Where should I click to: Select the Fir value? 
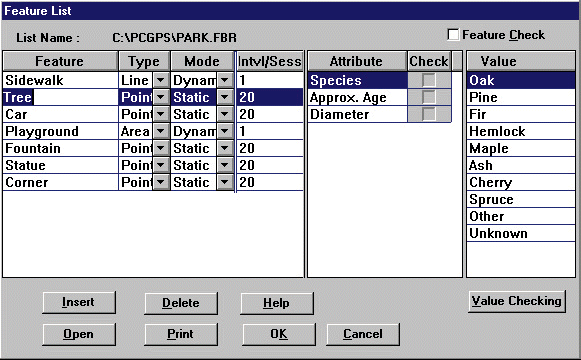coord(521,114)
